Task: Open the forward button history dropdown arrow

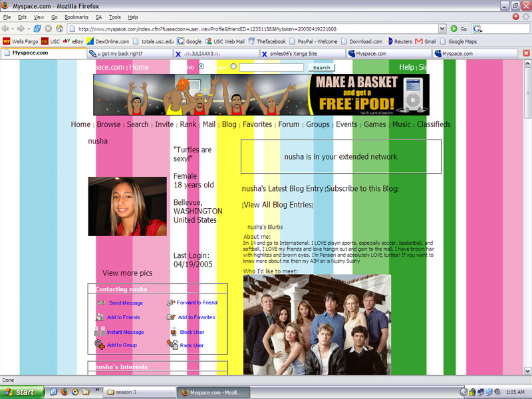Action: coord(29,29)
